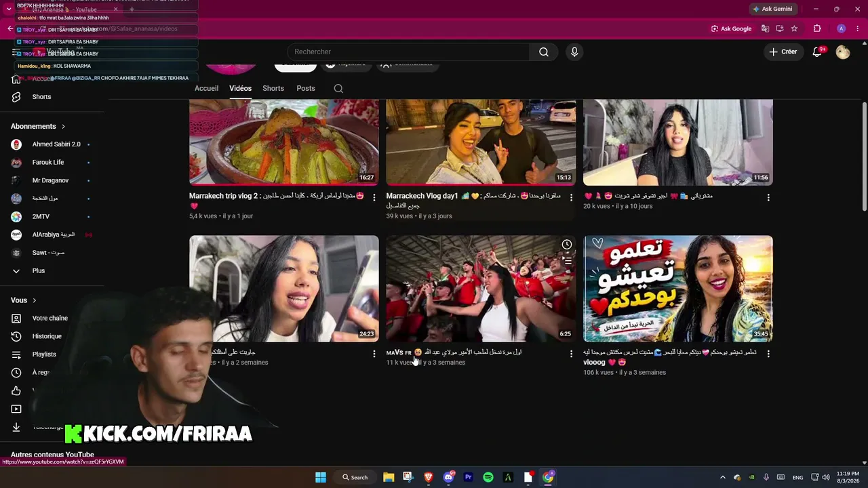Open options menu for 11:56 video

[x=768, y=198]
